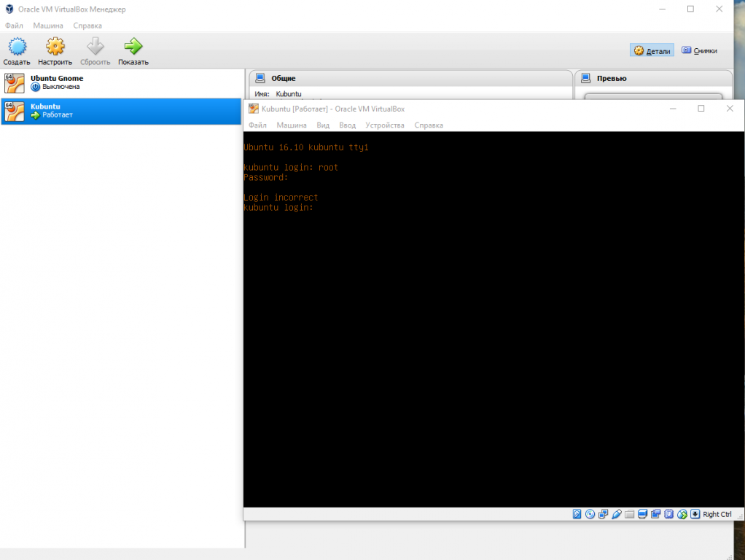Click the Работает status under Kubuntu
Viewport: 745px width, 560px height.
[x=57, y=115]
